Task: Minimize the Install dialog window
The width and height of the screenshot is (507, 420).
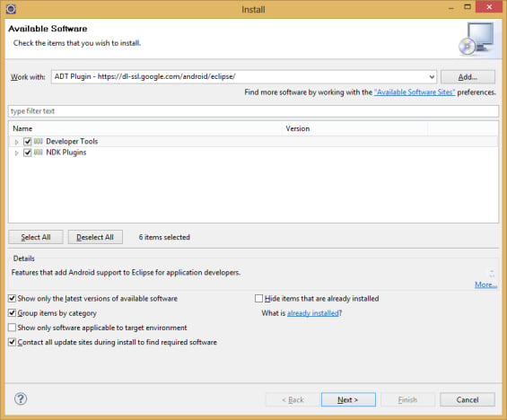Action: tap(451, 8)
